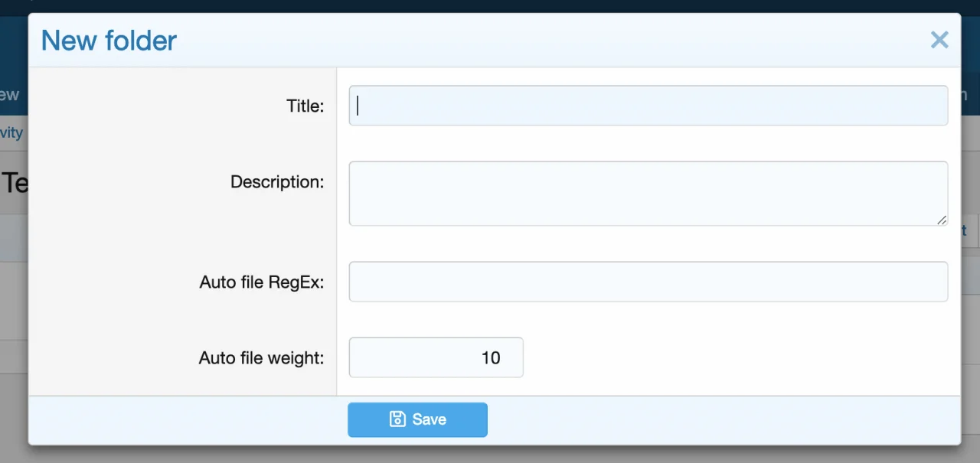
Task: Click the "Auto file RegEx:" label
Action: tap(262, 282)
